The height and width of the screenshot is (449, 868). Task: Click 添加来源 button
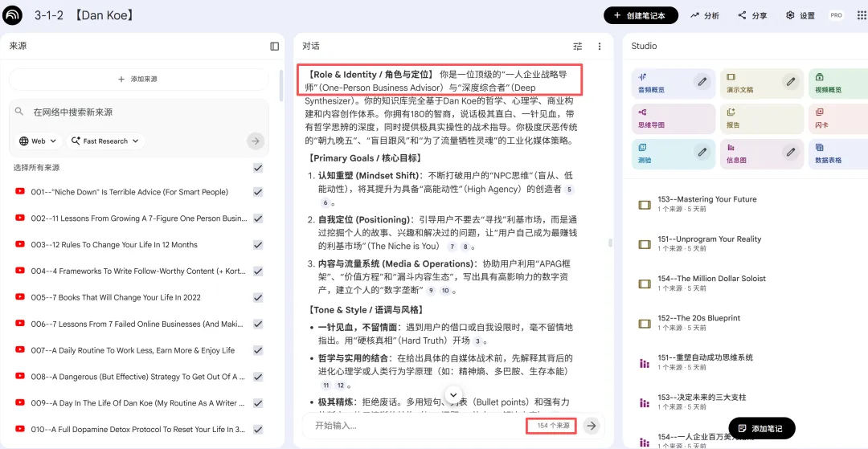(138, 79)
